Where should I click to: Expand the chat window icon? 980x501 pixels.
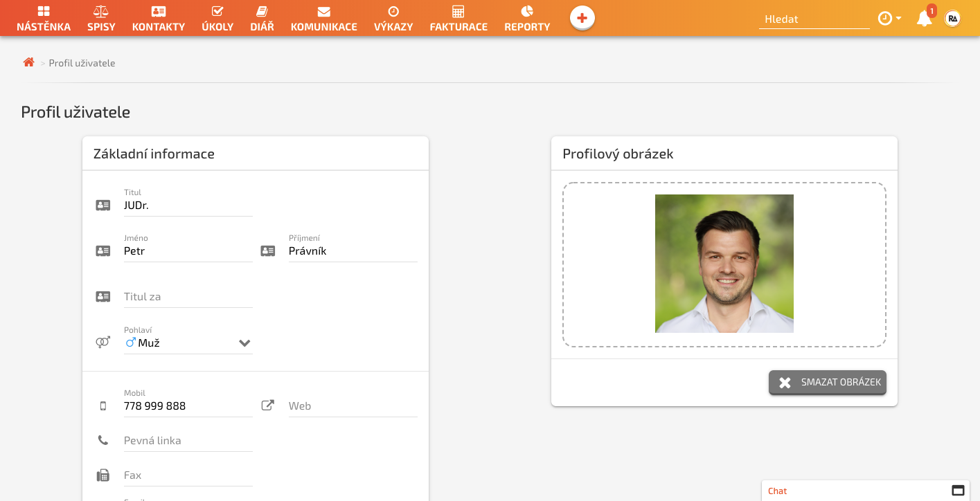point(959,491)
